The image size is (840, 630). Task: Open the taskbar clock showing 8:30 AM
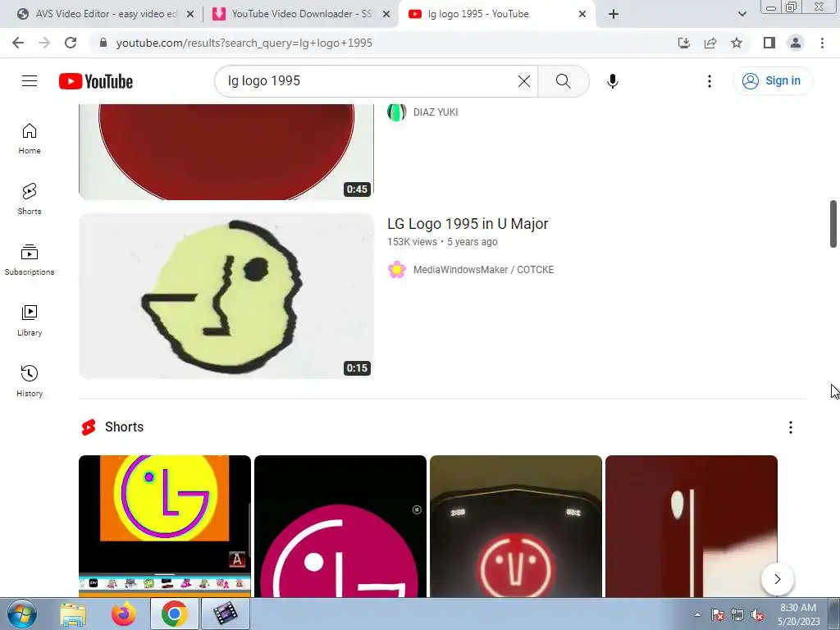(x=798, y=614)
